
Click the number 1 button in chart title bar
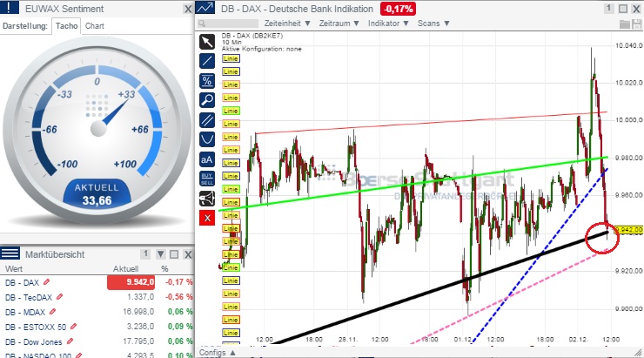(608, 8)
